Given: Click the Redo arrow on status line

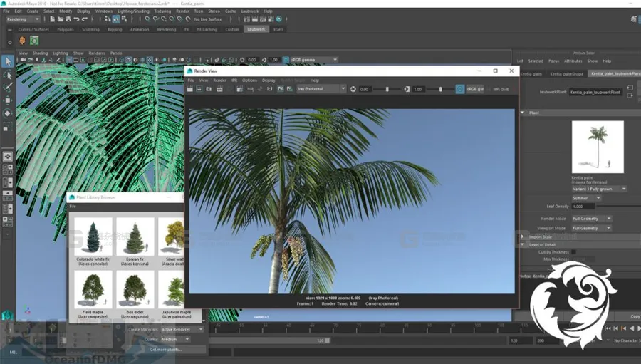Looking at the screenshot, I should (85, 19).
